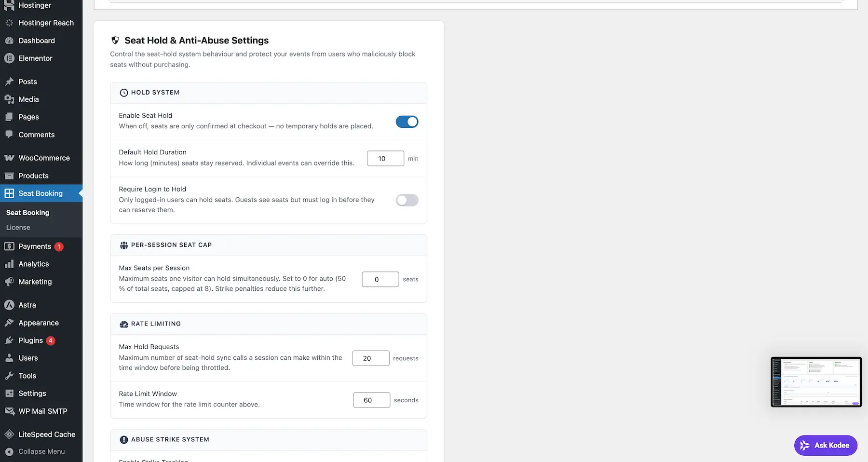Click the WP Mail SMTP envelope icon
This screenshot has height=462, width=868.
click(x=9, y=411)
